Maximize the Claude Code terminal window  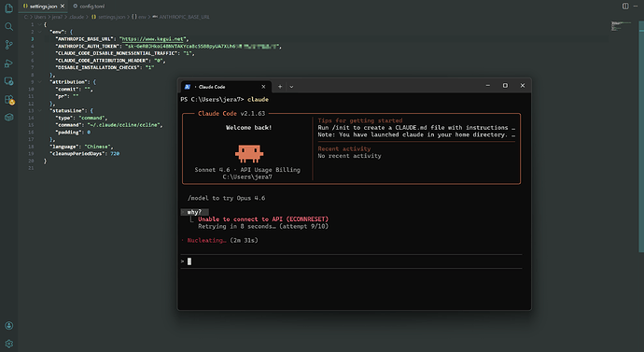coord(505,86)
